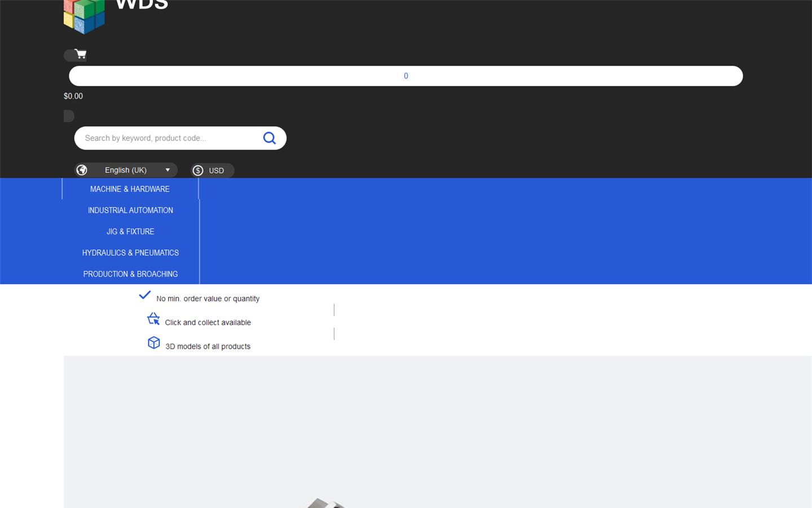Open the MACHINE & HARDWARE menu

coord(130,189)
